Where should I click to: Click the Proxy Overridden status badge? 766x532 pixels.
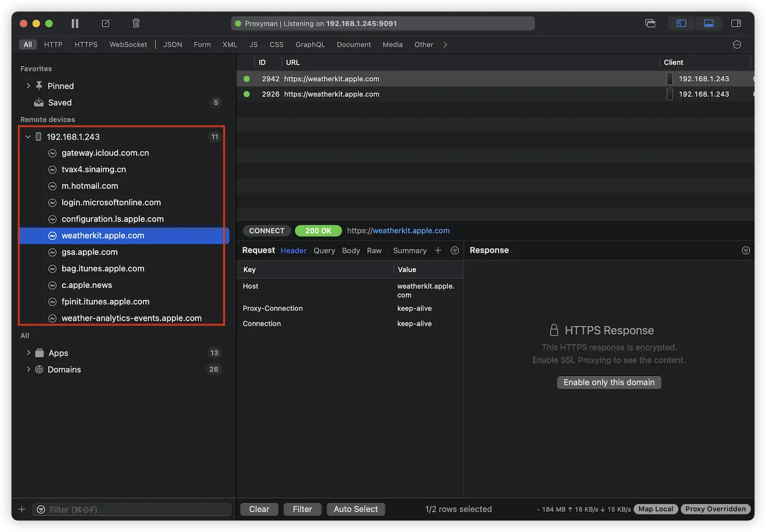(x=716, y=509)
